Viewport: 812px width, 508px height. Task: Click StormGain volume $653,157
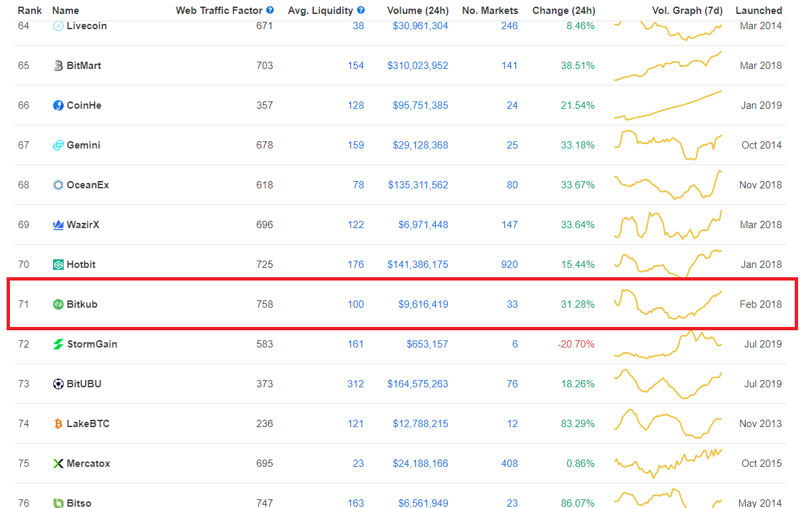click(427, 344)
